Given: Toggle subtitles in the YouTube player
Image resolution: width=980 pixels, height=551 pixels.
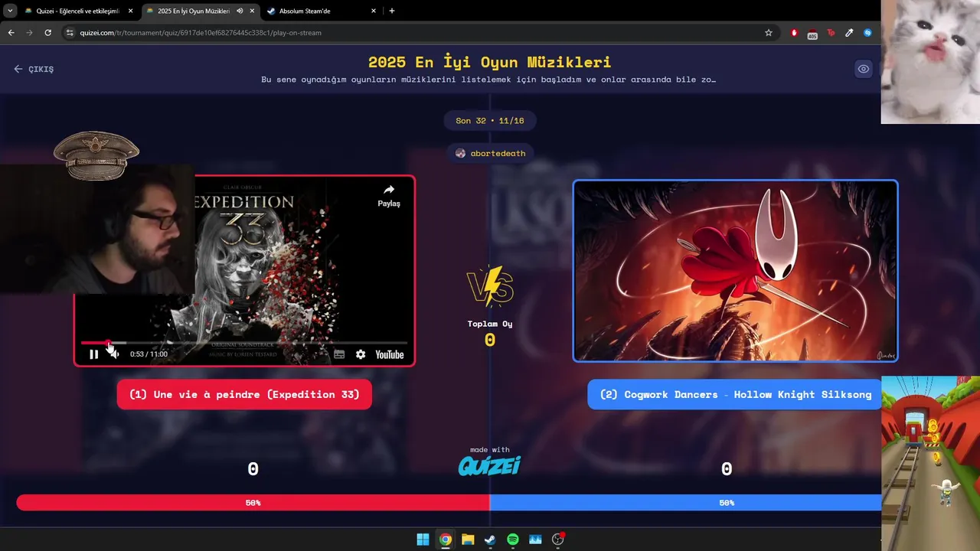Looking at the screenshot, I should coord(339,354).
